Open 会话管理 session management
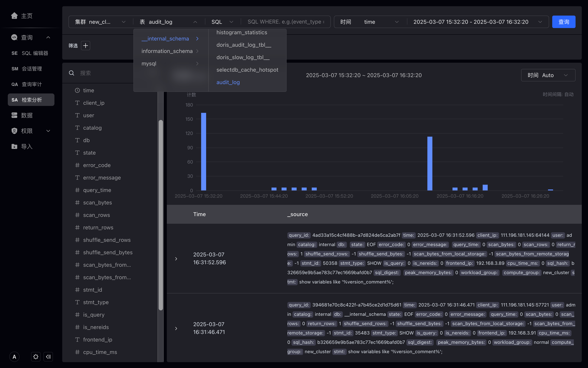This screenshot has width=588, height=368. coord(31,69)
